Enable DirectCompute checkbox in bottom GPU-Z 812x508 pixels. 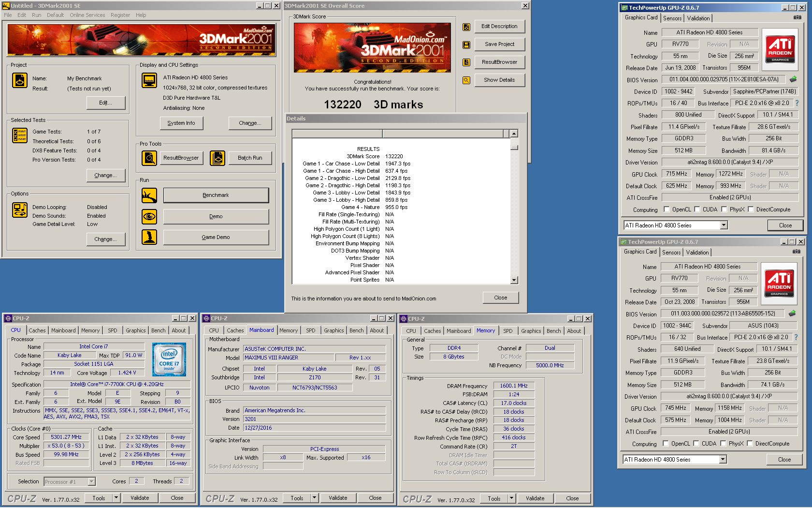750,444
